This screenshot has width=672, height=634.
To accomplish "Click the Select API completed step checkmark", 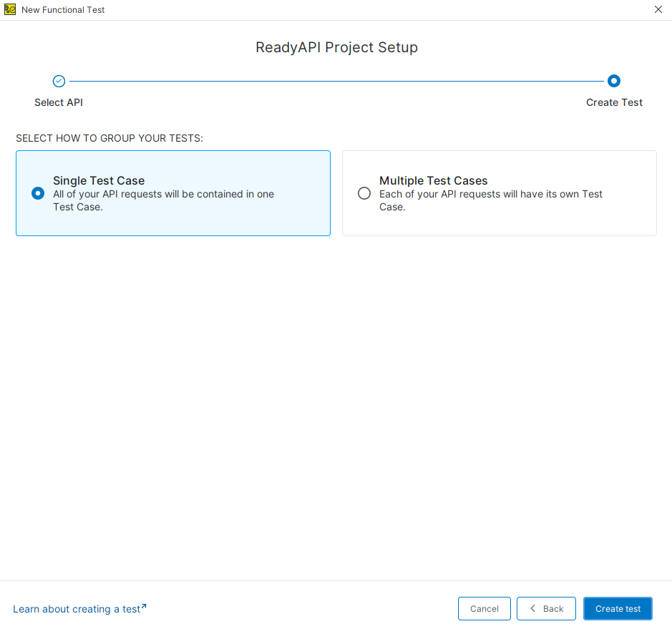I will (59, 81).
